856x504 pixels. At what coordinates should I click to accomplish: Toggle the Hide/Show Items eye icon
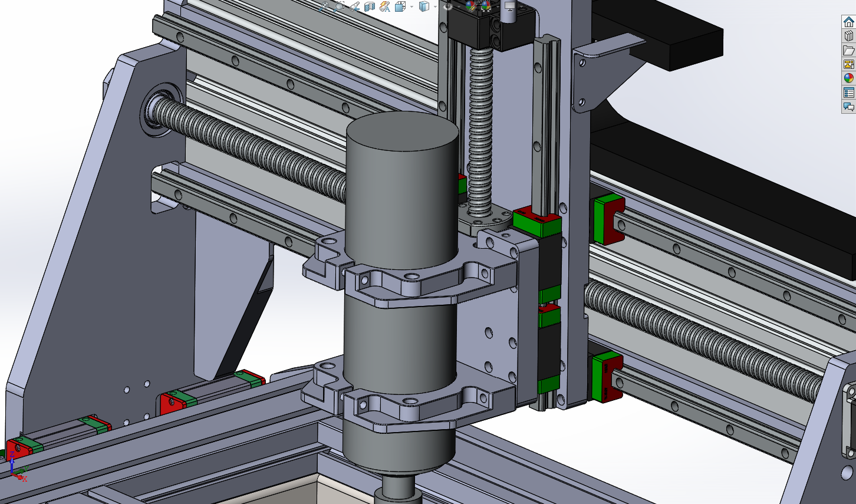pyautogui.click(x=448, y=6)
